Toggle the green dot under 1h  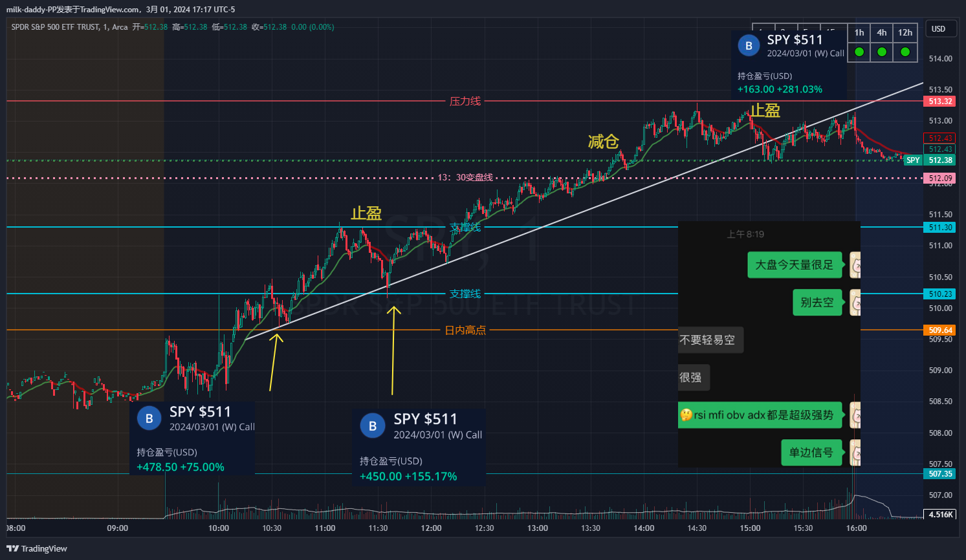pyautogui.click(x=859, y=52)
